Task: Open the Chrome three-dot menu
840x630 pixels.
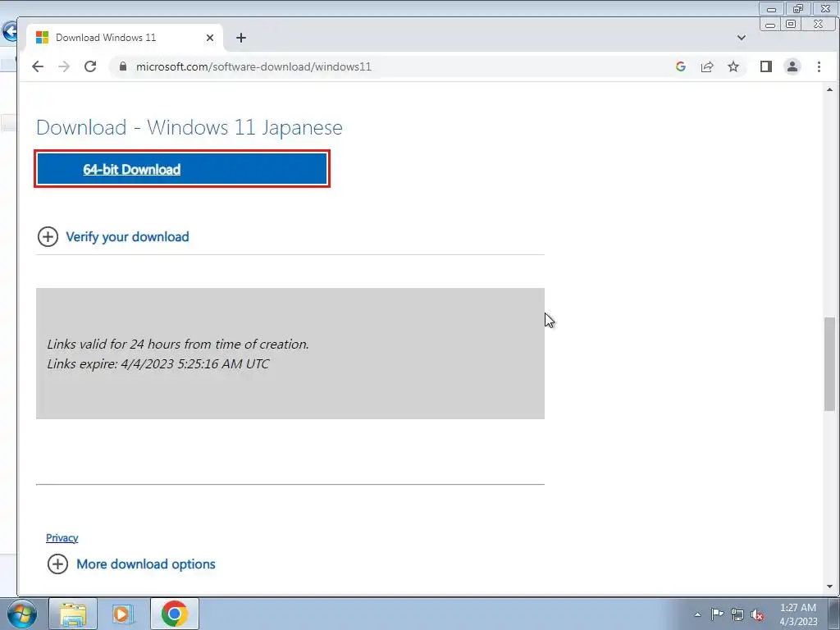Action: (x=819, y=66)
